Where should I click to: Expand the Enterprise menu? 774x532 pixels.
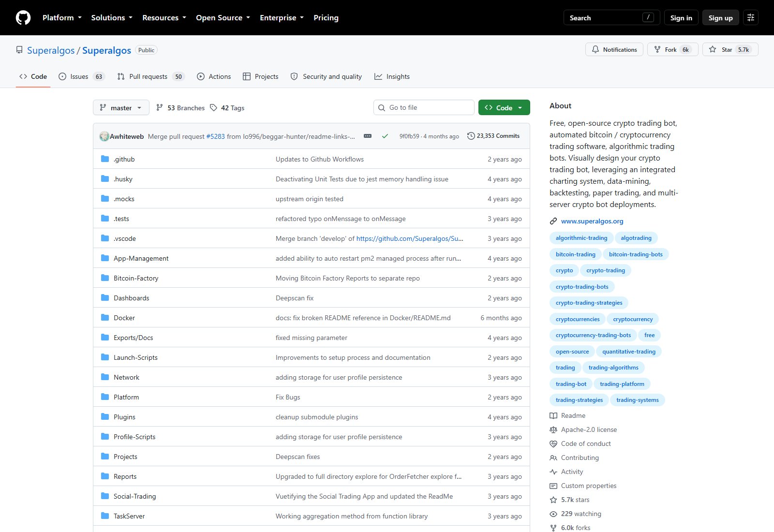click(282, 18)
